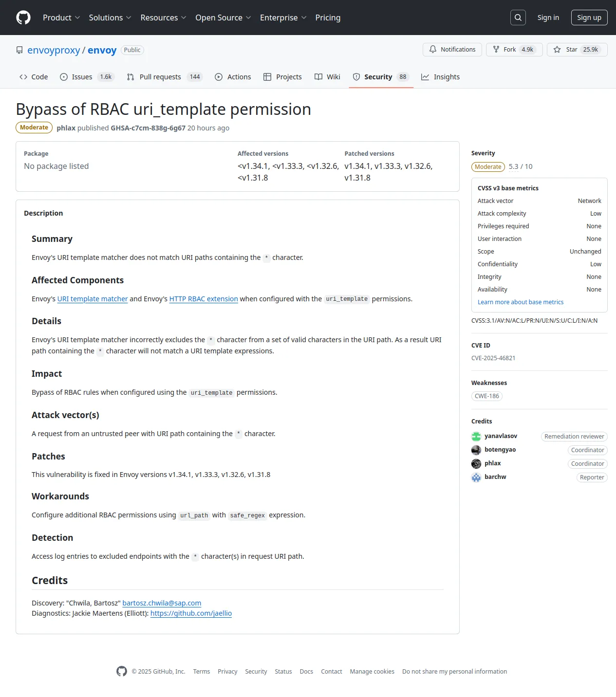
Task: Click the phlax author link near title
Action: 66,128
